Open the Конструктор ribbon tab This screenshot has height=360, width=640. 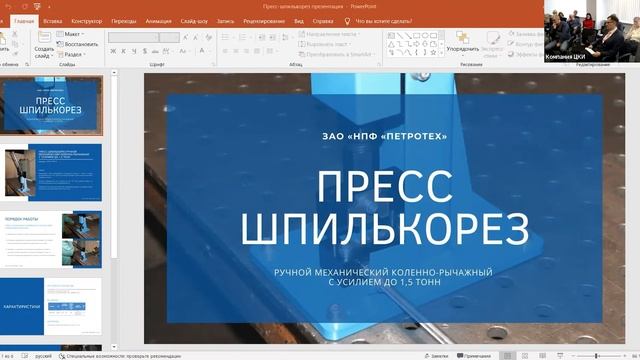87,21
